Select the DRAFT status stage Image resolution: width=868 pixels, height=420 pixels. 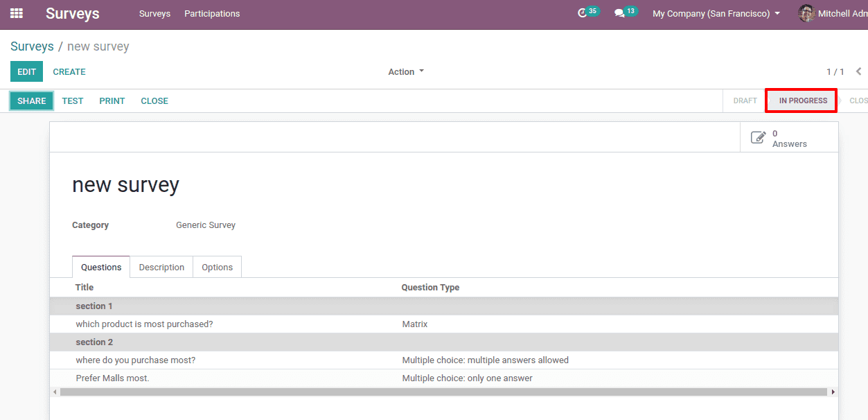(745, 100)
